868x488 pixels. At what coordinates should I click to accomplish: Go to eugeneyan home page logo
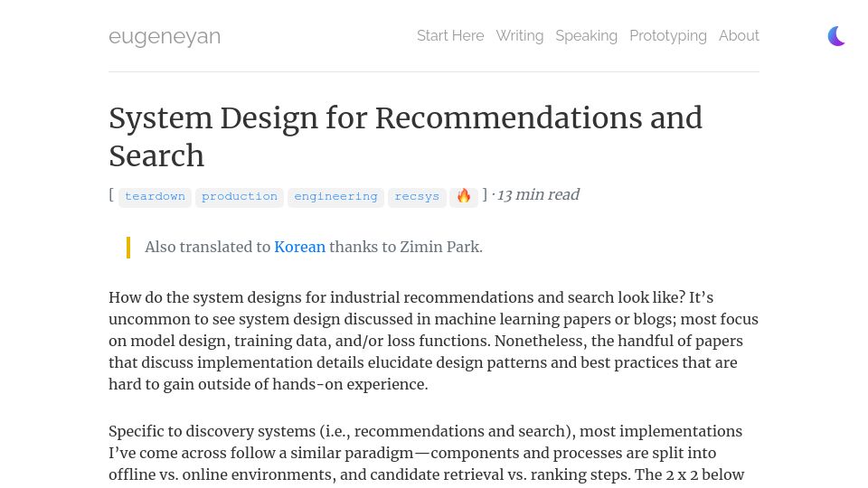pos(165,36)
